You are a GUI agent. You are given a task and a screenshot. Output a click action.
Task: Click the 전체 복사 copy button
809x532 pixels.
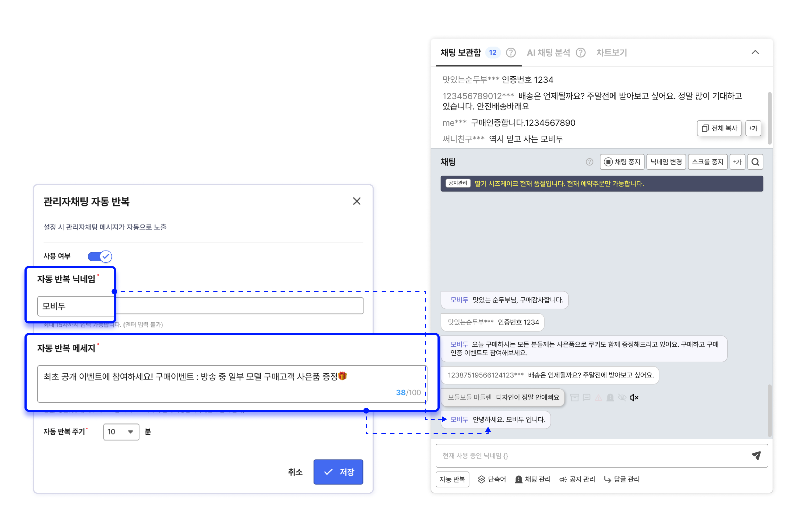coord(719,128)
